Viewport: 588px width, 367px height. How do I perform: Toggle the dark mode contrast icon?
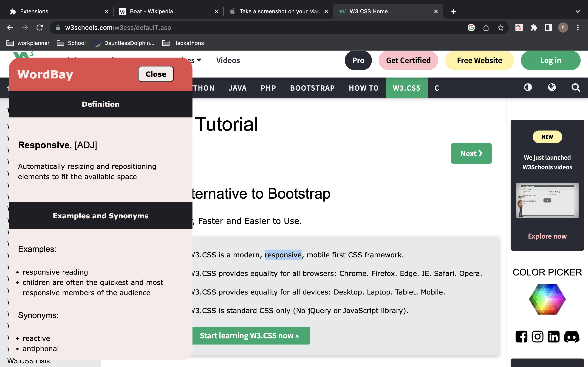point(528,87)
